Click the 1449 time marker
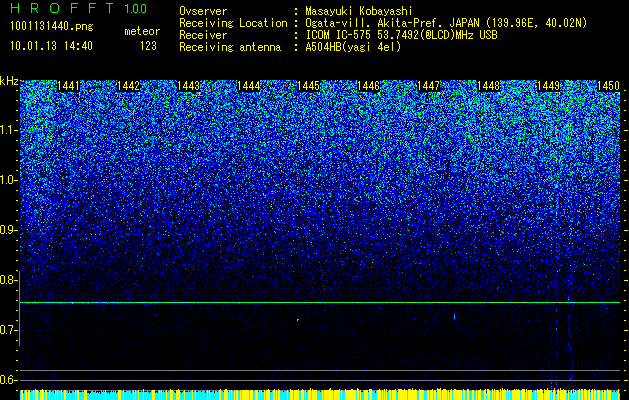 [x=548, y=86]
